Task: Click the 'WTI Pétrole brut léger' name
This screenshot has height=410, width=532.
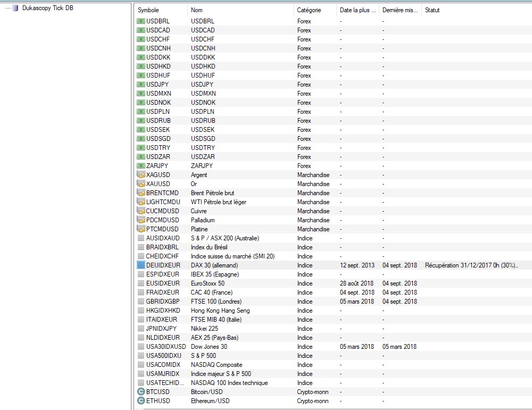Action: click(x=219, y=202)
